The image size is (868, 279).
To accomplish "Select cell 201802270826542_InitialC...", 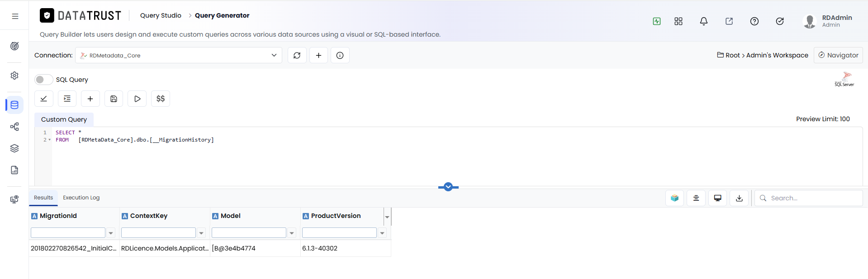I will click(74, 248).
